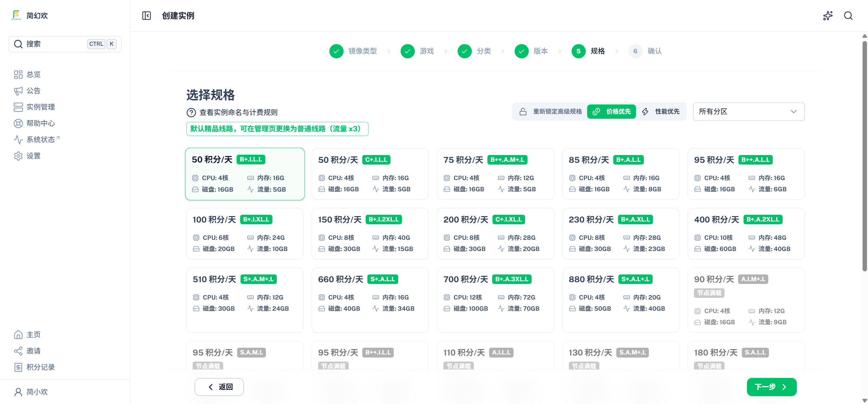The height and width of the screenshot is (404, 868).
Task: Click 重新锁定高级规格 button
Action: tap(551, 112)
